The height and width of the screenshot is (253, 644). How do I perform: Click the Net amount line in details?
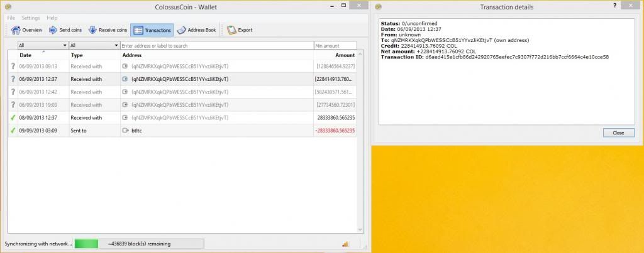tap(428, 51)
